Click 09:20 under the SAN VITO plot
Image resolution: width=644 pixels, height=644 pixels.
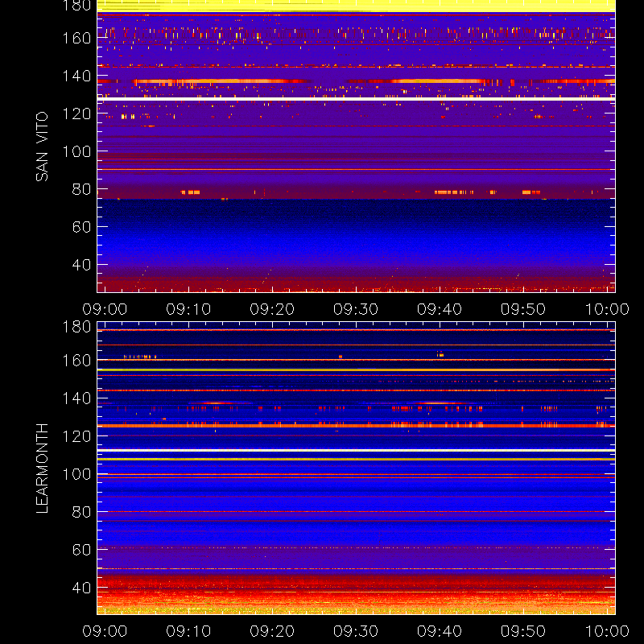click(272, 309)
